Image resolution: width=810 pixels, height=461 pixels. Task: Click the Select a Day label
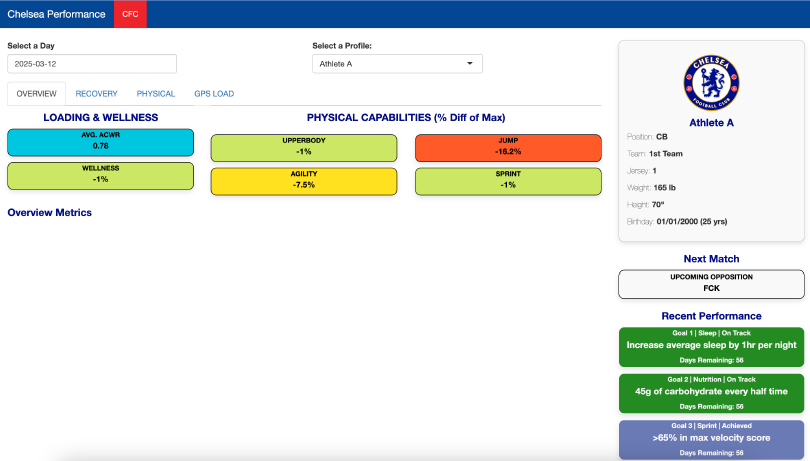coord(31,45)
